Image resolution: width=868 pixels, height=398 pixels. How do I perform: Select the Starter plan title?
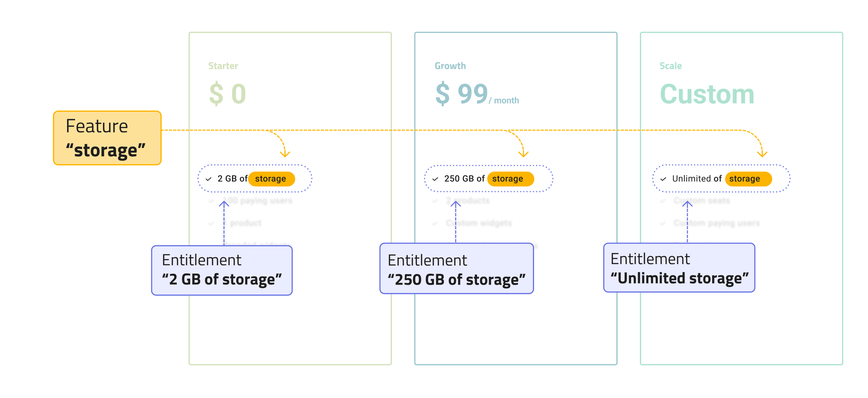(223, 66)
